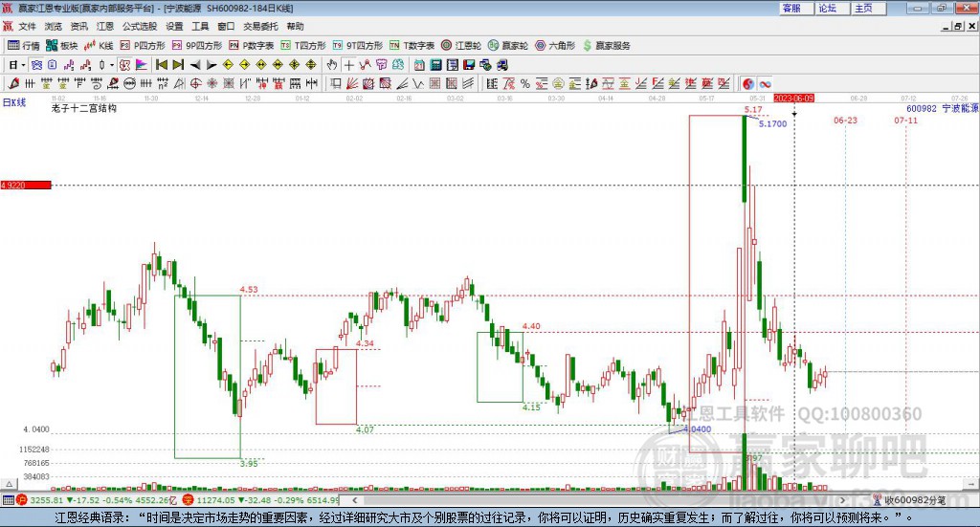The height and width of the screenshot is (527, 980).
Task: Open the 浏览 menu
Action: (x=54, y=26)
